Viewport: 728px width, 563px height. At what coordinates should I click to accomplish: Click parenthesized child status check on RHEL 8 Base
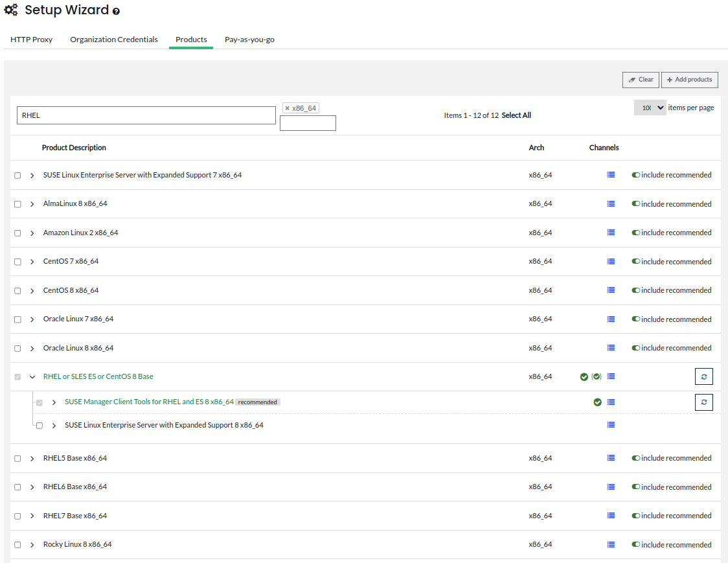coord(597,376)
